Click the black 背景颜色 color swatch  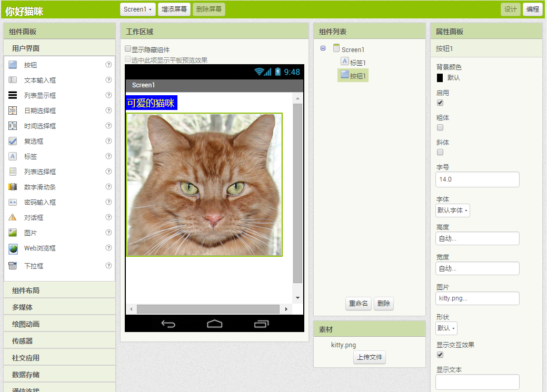coord(440,78)
